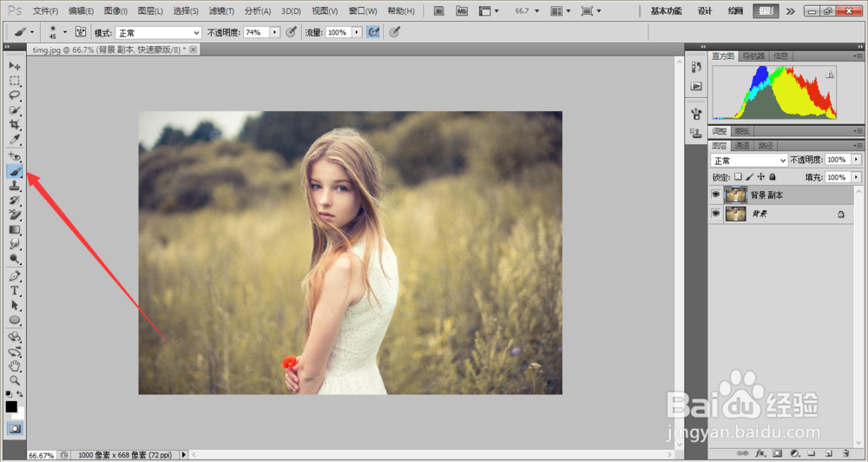Switch to the 蒙版 tab
Image resolution: width=868 pixels, height=462 pixels.
pyautogui.click(x=742, y=131)
